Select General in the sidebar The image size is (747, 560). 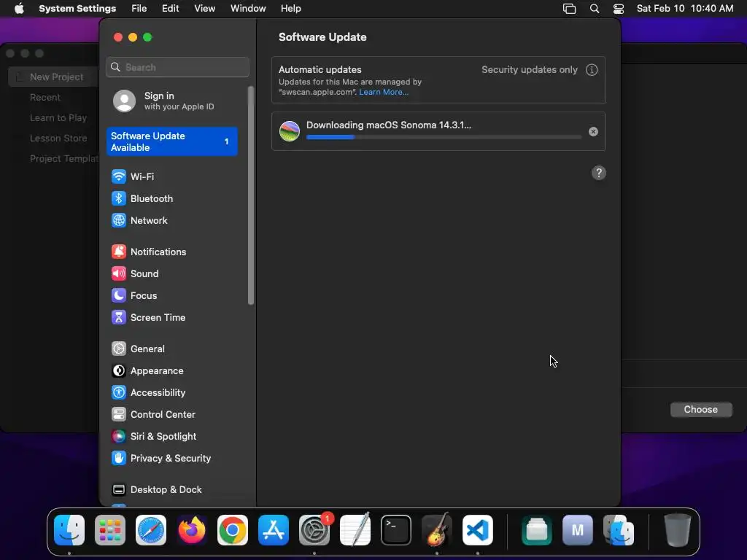pos(172,349)
